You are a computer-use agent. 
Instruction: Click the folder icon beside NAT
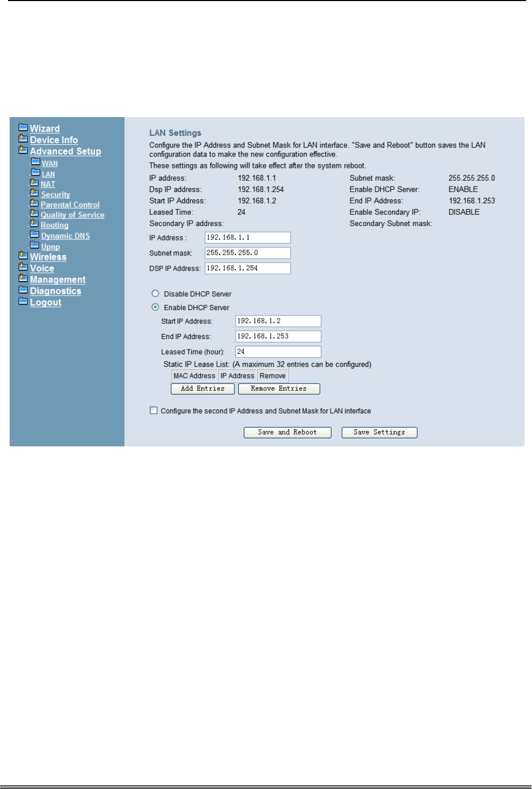[34, 182]
